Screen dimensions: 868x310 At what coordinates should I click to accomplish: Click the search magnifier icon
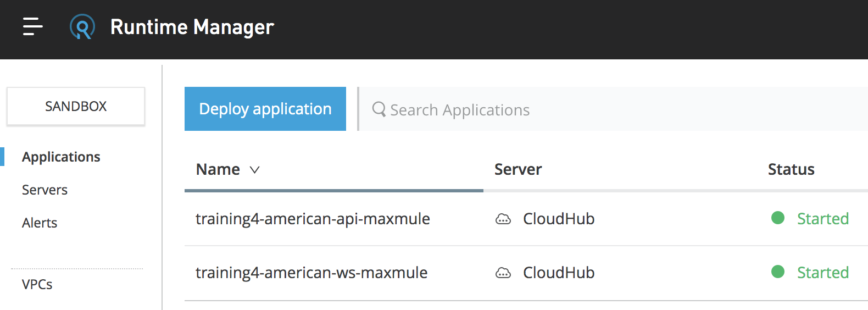[379, 109]
